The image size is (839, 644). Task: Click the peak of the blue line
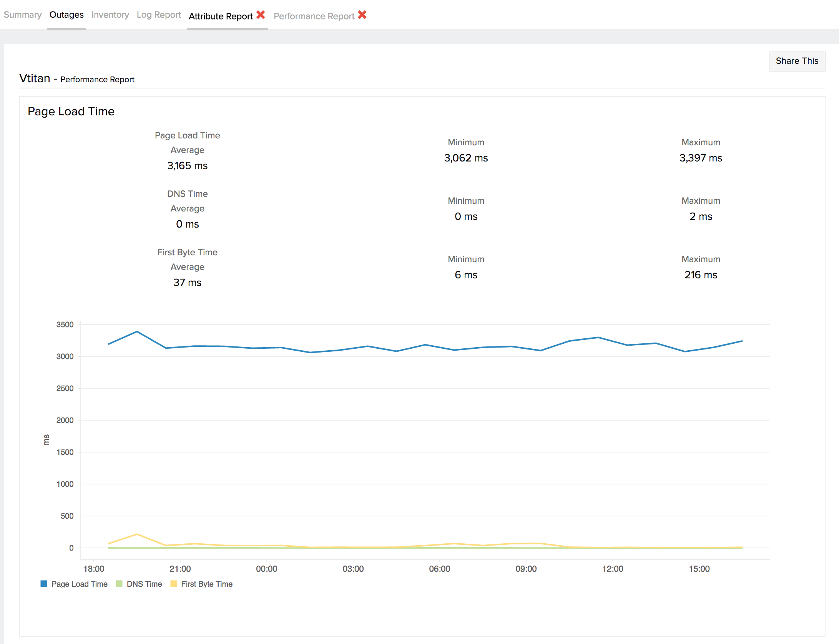[x=137, y=331]
